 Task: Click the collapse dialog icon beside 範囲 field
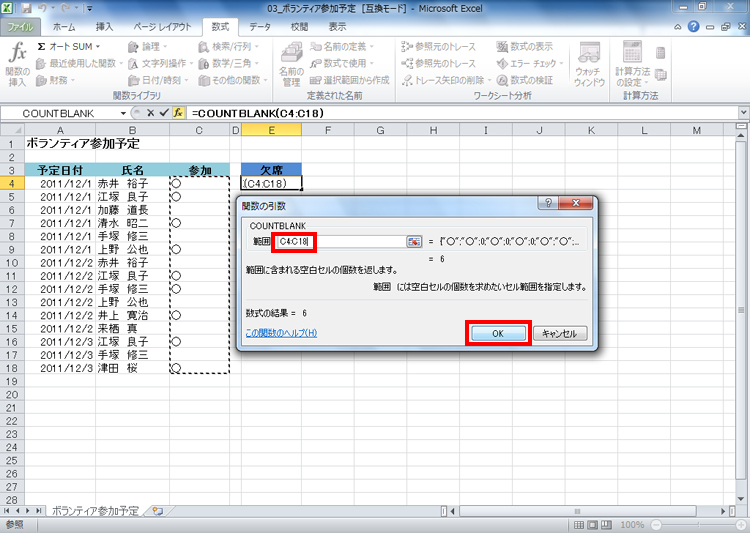click(x=414, y=242)
